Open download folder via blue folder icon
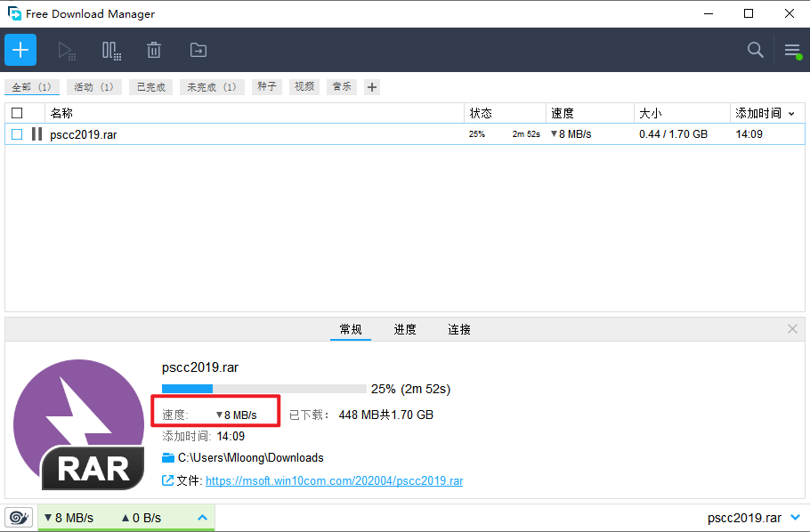Screen dimensions: 810x532 pos(168,457)
